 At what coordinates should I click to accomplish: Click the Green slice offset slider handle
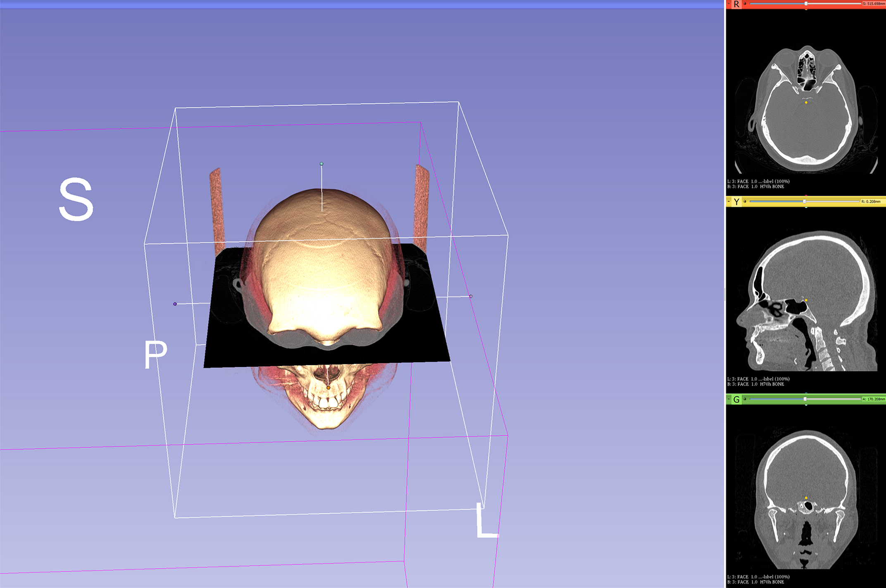(805, 399)
